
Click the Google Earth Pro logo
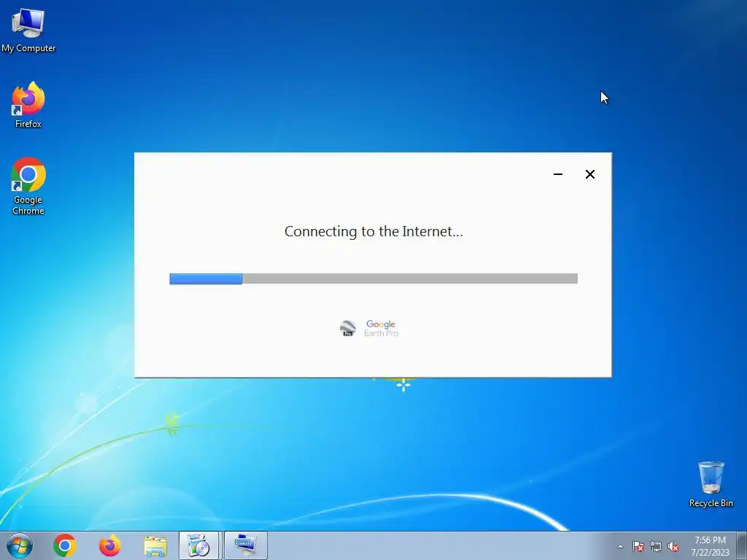click(x=369, y=328)
